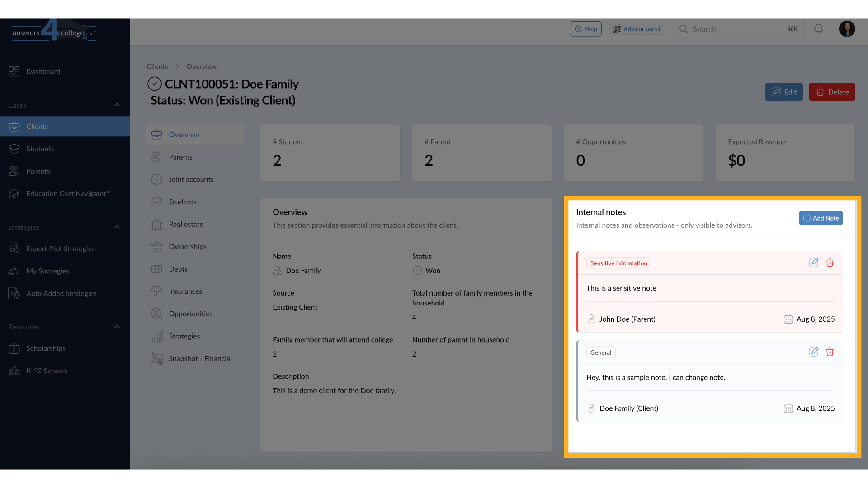Edit the General note
The width and height of the screenshot is (868, 488).
pos(813,352)
